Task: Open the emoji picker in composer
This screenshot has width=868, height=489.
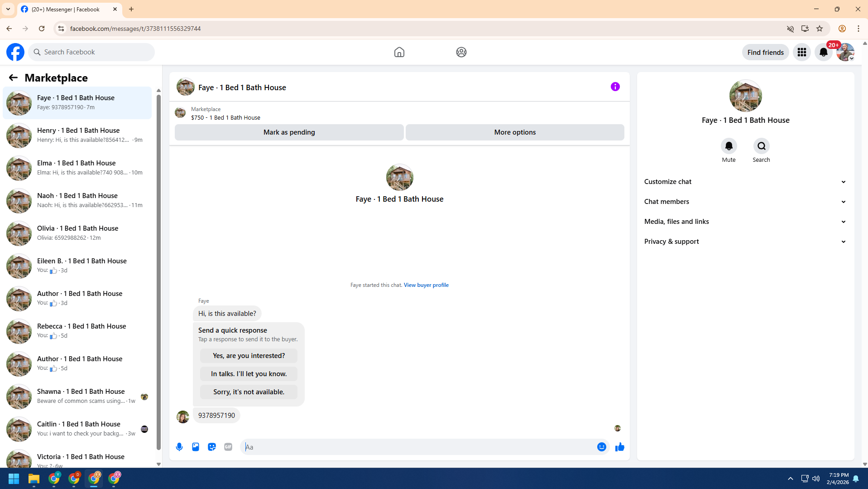Action: click(x=601, y=447)
